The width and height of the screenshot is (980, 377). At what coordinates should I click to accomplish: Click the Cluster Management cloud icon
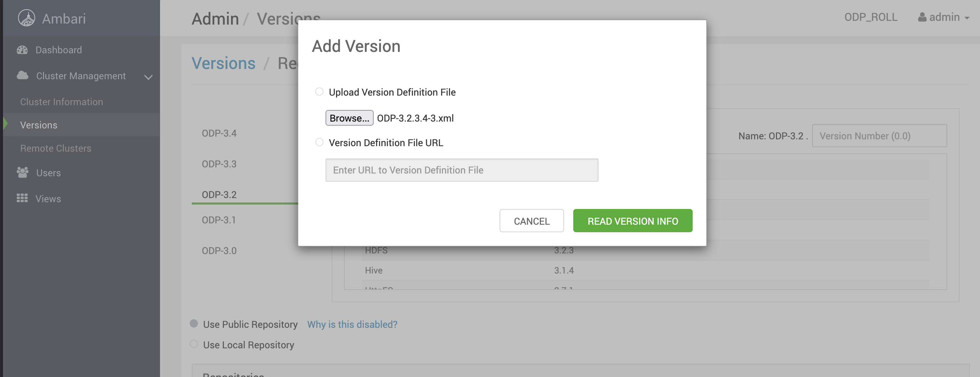pyautogui.click(x=23, y=75)
